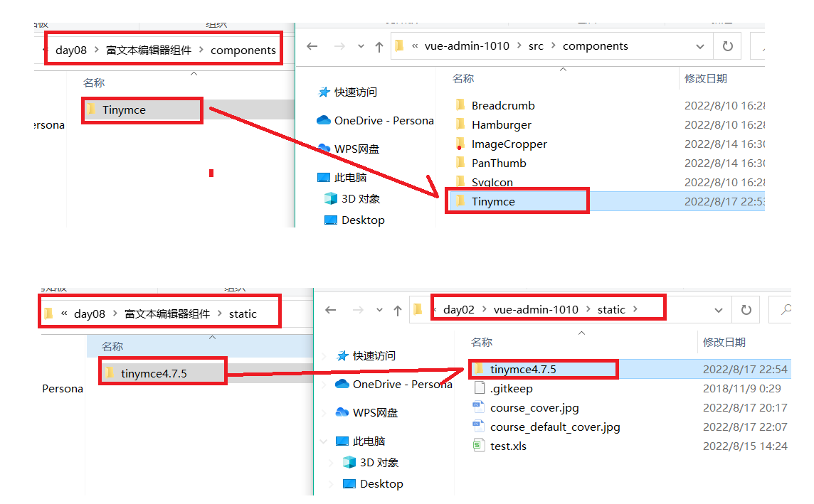Click the back arrow in day02 static window
Screen dimensions: 814x504
click(x=331, y=310)
